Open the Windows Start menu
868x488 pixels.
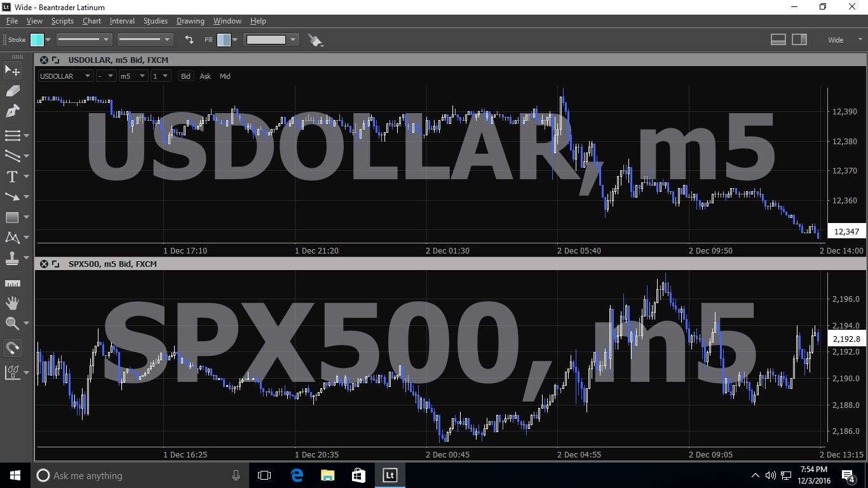(x=15, y=475)
